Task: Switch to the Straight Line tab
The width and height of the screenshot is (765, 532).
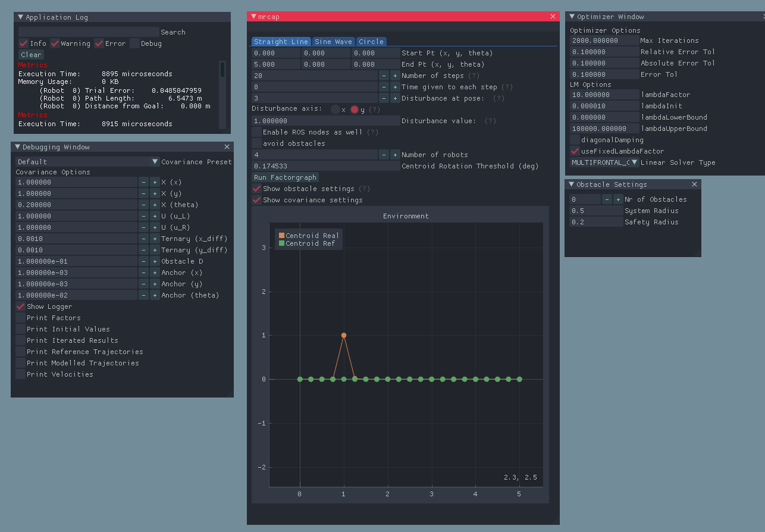Action: pyautogui.click(x=281, y=42)
